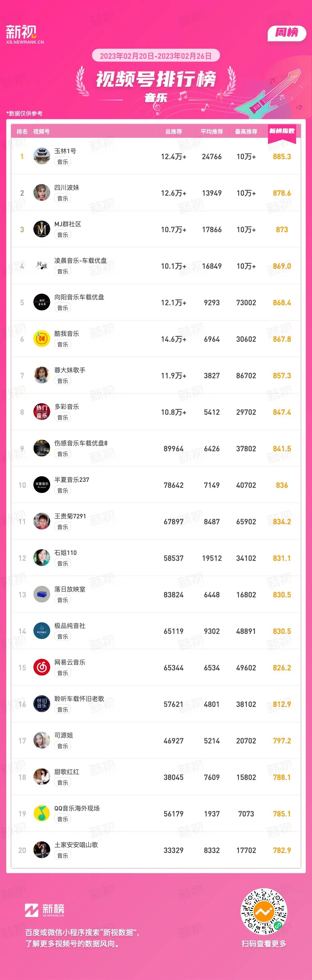Viewport: 312px width, 980px height.
Task: Sort by 总推荐 column header
Action: click(173, 132)
